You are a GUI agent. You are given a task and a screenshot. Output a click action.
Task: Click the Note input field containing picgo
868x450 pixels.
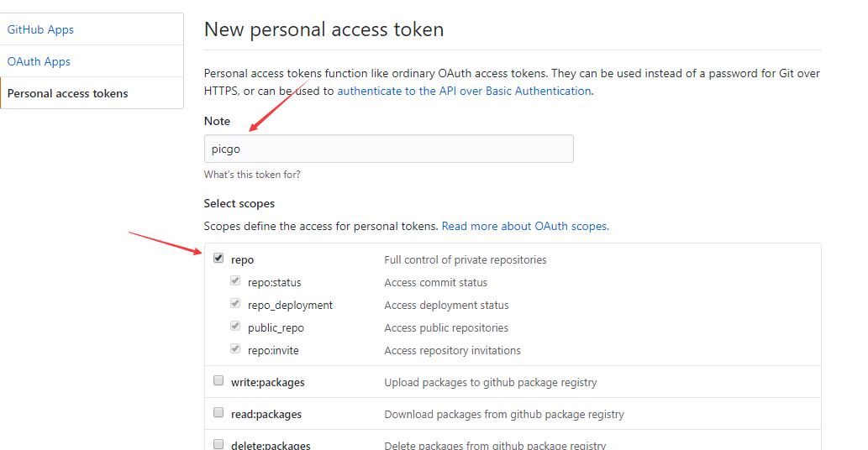click(x=388, y=149)
